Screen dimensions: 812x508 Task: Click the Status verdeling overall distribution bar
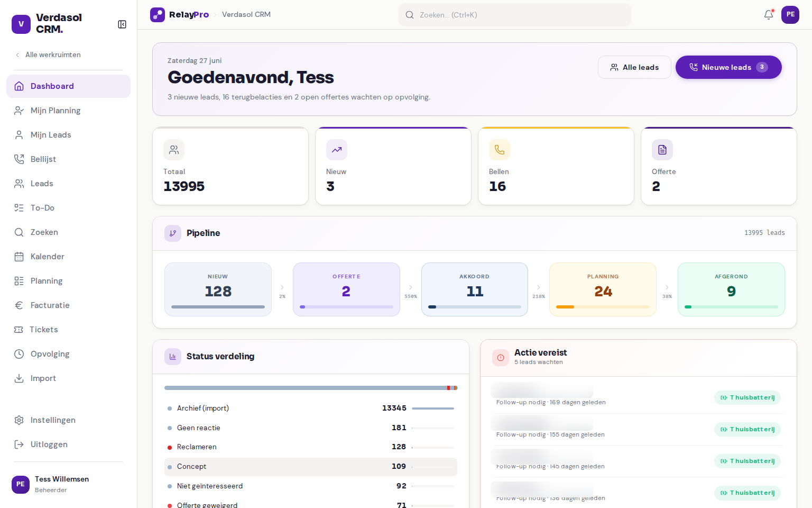pyautogui.click(x=311, y=388)
